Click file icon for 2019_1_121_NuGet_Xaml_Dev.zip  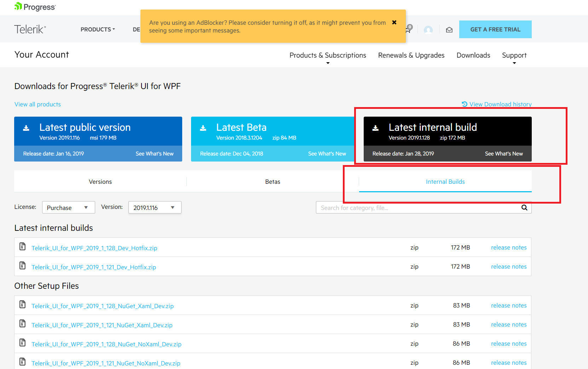(23, 324)
